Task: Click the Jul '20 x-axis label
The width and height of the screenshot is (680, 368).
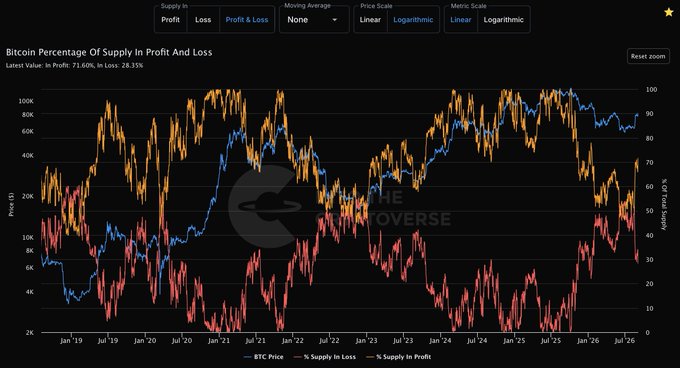Action: [182, 341]
